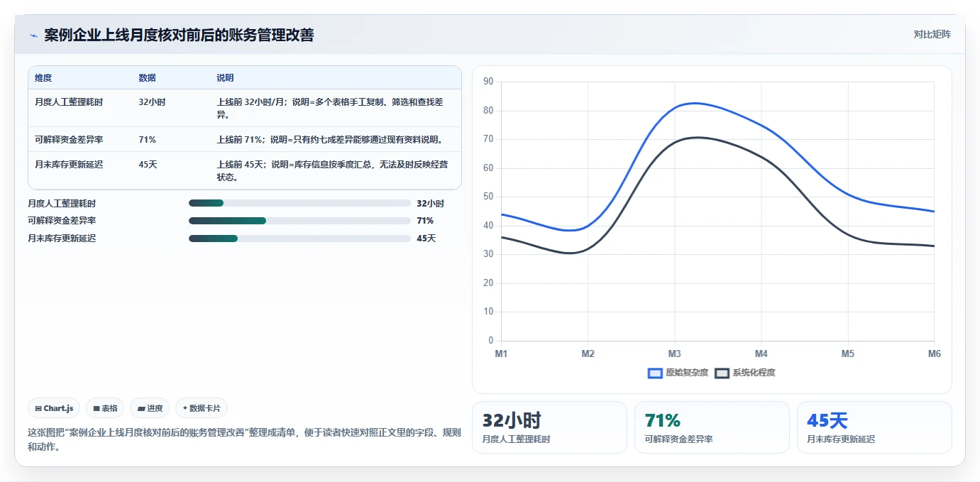Open the 45天 data card
This screenshot has height=482, width=980.
[x=874, y=427]
